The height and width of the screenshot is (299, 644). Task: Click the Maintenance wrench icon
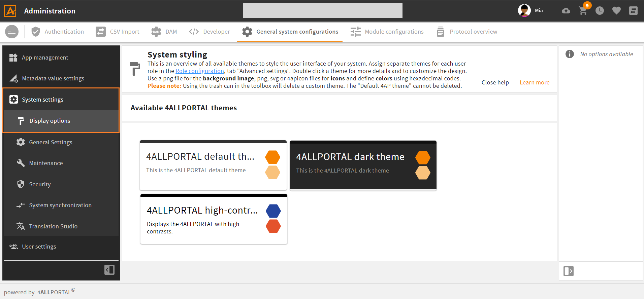tap(21, 163)
